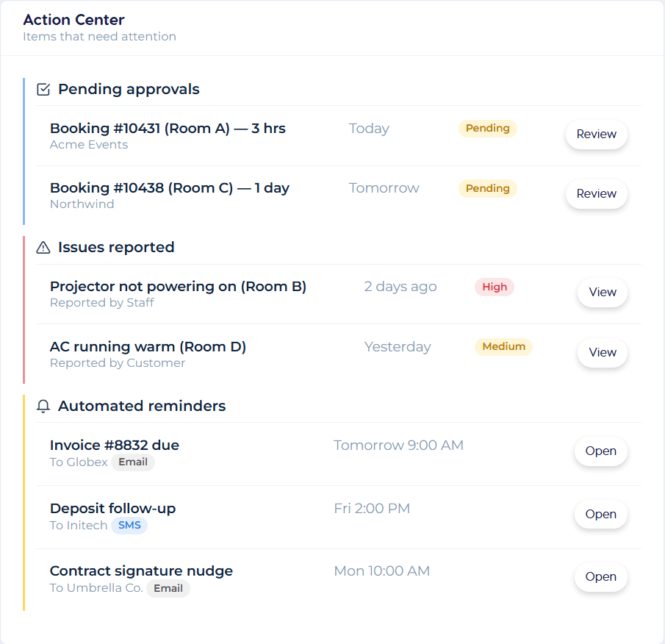Image resolution: width=665 pixels, height=644 pixels.
Task: Click the Automated reminders bell icon
Action: pyautogui.click(x=43, y=406)
